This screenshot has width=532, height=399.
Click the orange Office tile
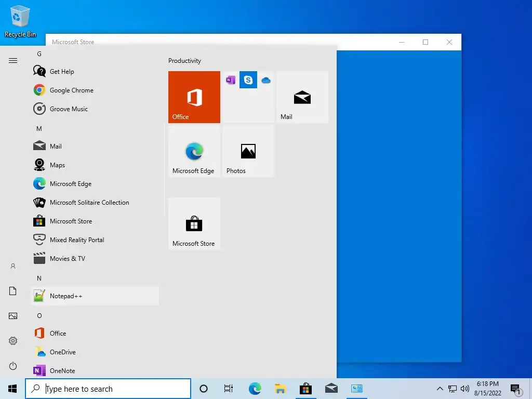click(194, 97)
